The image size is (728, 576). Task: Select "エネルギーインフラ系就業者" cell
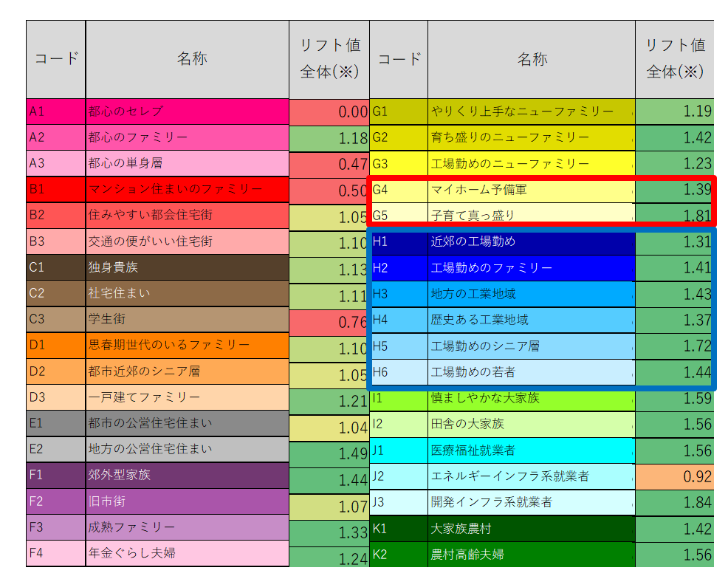(x=531, y=476)
